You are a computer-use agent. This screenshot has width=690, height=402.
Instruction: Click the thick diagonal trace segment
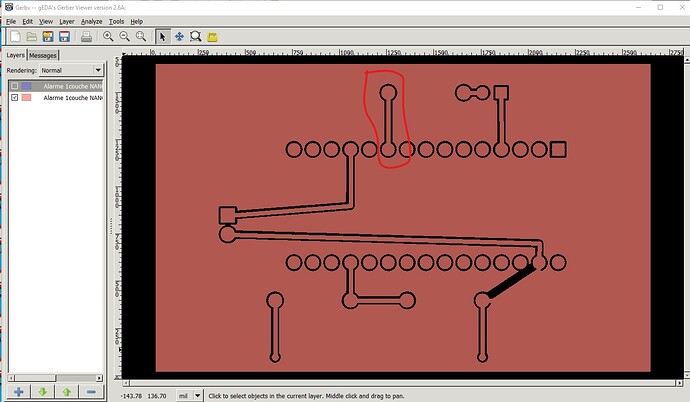click(x=512, y=282)
